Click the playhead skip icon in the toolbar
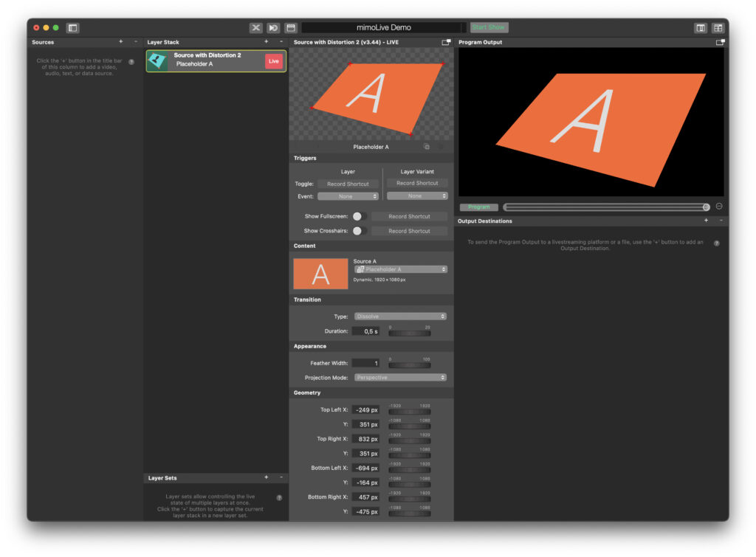The width and height of the screenshot is (756, 557). point(272,27)
